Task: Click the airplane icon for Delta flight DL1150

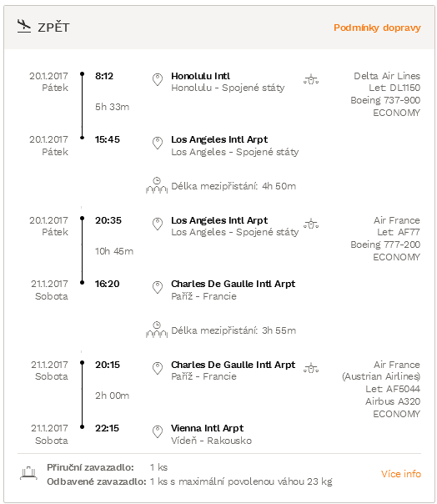Action: click(x=311, y=79)
